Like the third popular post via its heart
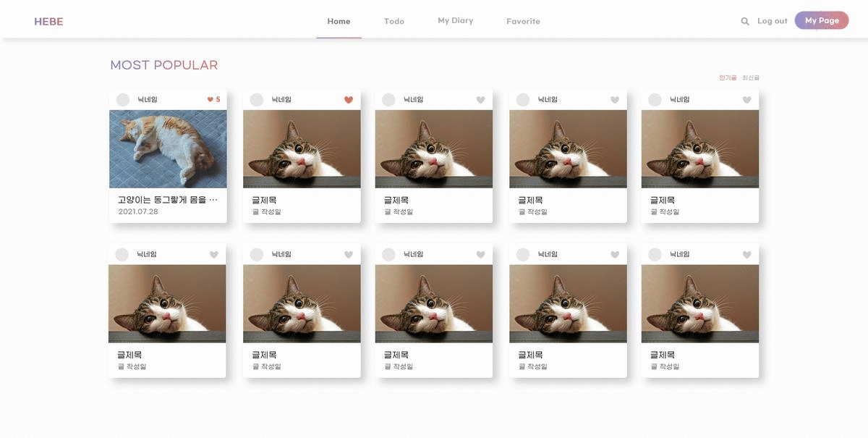 480,100
